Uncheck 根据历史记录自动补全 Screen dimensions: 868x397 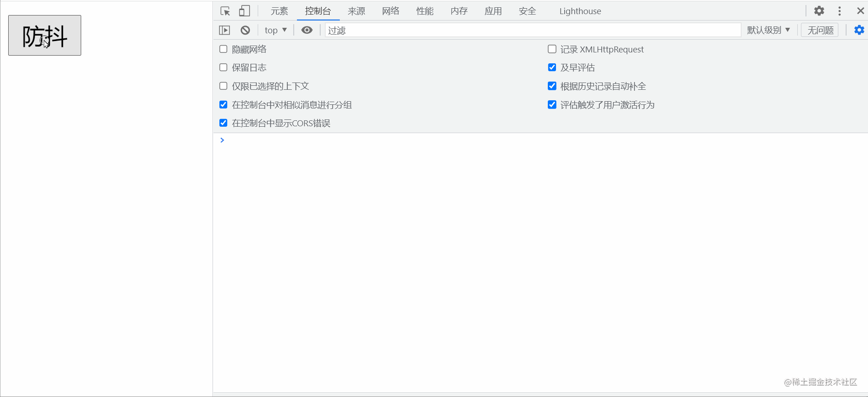(x=552, y=86)
